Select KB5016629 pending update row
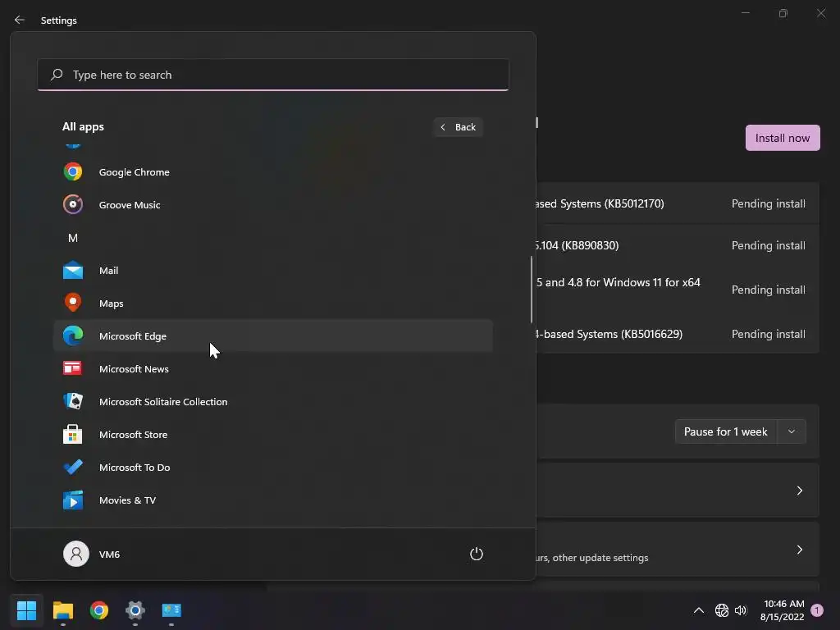840x630 pixels. tap(678, 334)
